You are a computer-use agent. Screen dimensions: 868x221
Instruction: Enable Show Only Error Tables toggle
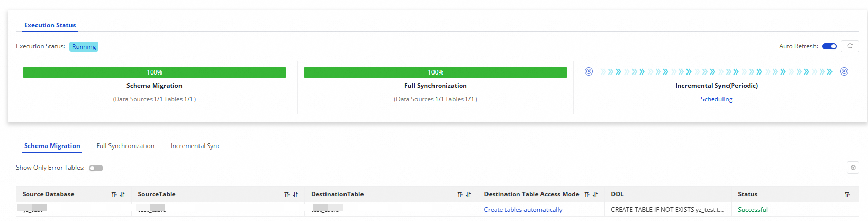coord(96,168)
